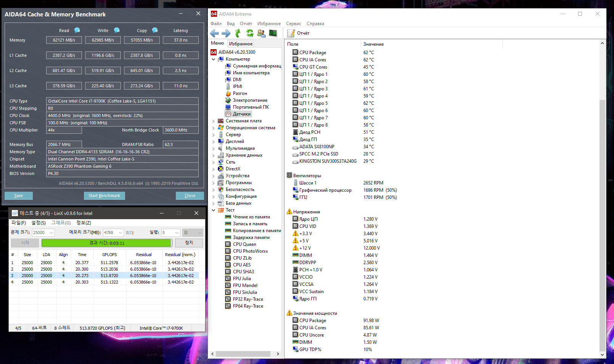Go back with the blue left arrow
Screen dimensions: 614x364
click(214, 33)
